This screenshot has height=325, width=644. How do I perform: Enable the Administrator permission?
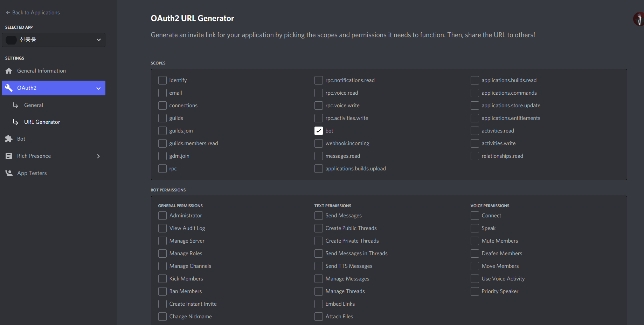point(162,216)
